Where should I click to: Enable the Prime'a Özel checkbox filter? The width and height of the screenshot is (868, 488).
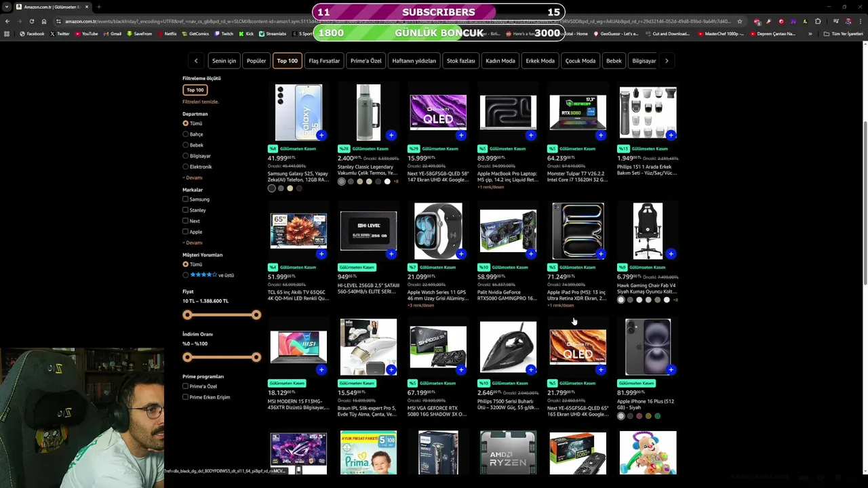(x=186, y=386)
